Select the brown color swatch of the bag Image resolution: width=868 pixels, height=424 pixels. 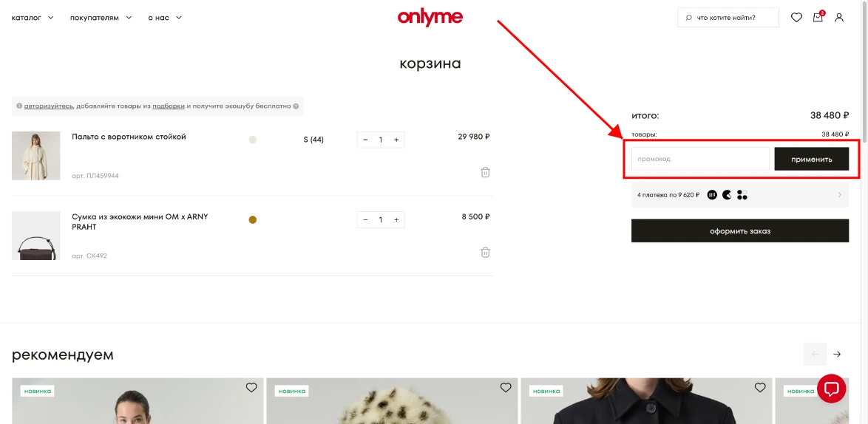[253, 220]
